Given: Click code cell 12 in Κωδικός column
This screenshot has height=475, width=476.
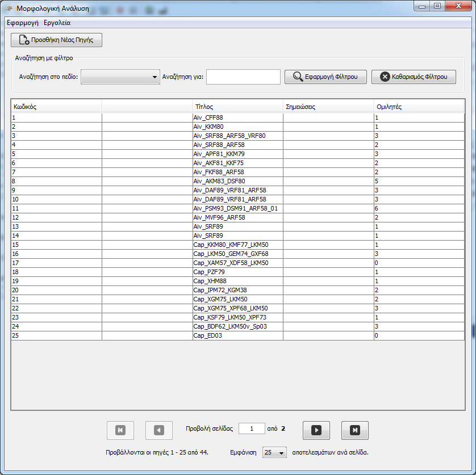Looking at the screenshot, I should (56, 218).
